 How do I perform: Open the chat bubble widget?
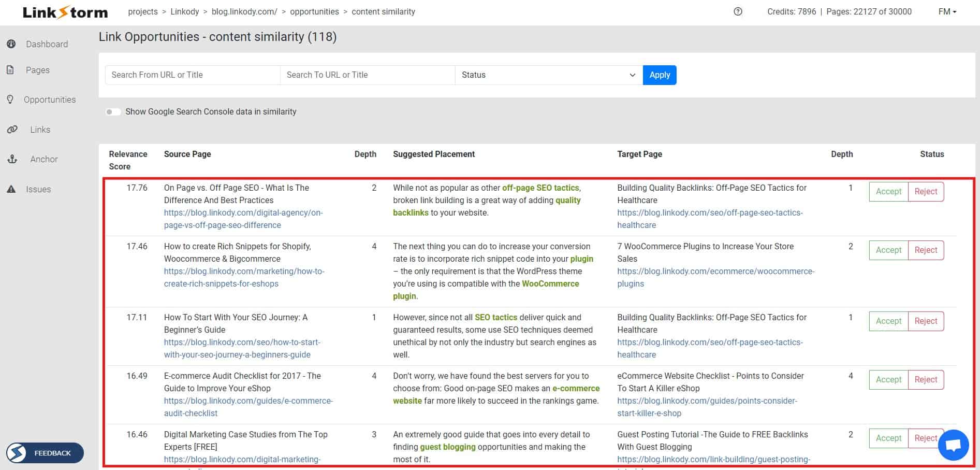click(953, 445)
